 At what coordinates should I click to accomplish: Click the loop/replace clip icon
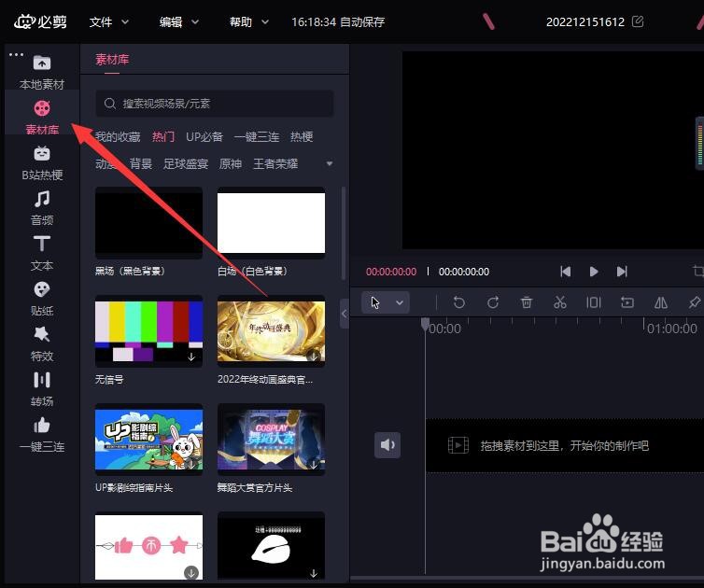click(x=627, y=302)
